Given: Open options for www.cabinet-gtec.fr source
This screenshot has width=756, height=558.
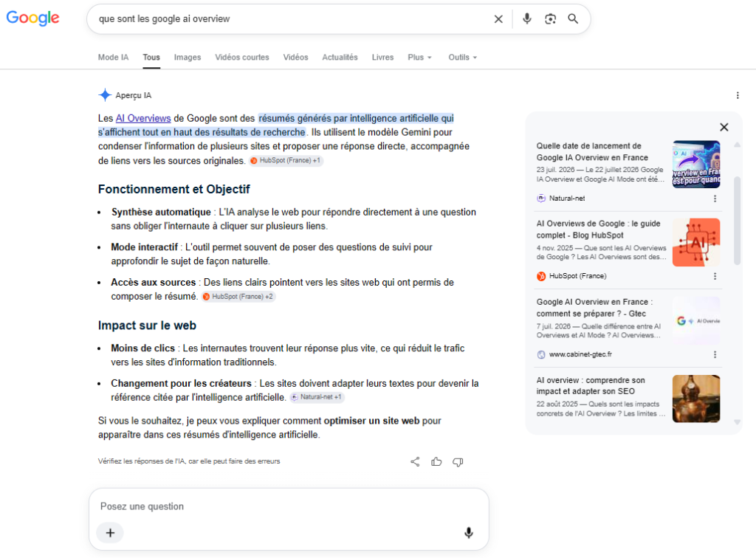Looking at the screenshot, I should [715, 354].
